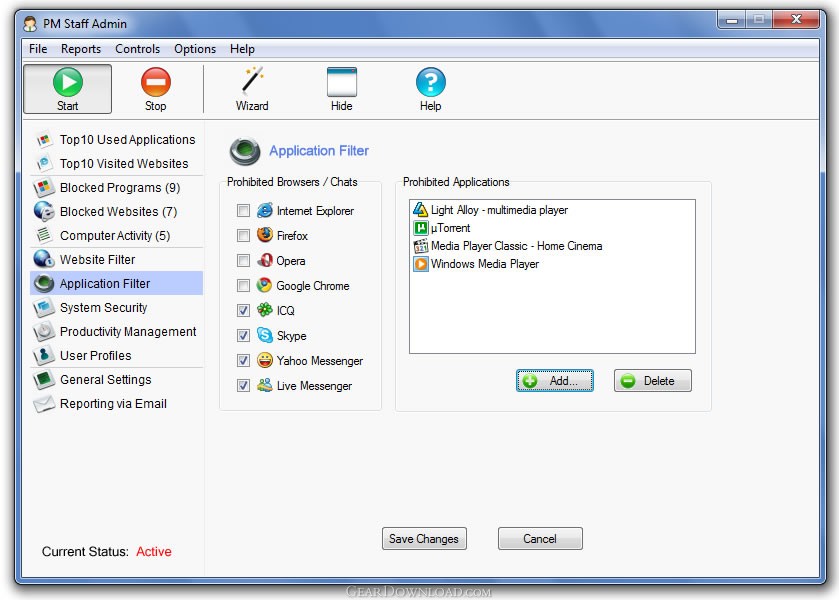Click the ICQ flower icon
Image resolution: width=839 pixels, height=600 pixels.
pyautogui.click(x=264, y=310)
